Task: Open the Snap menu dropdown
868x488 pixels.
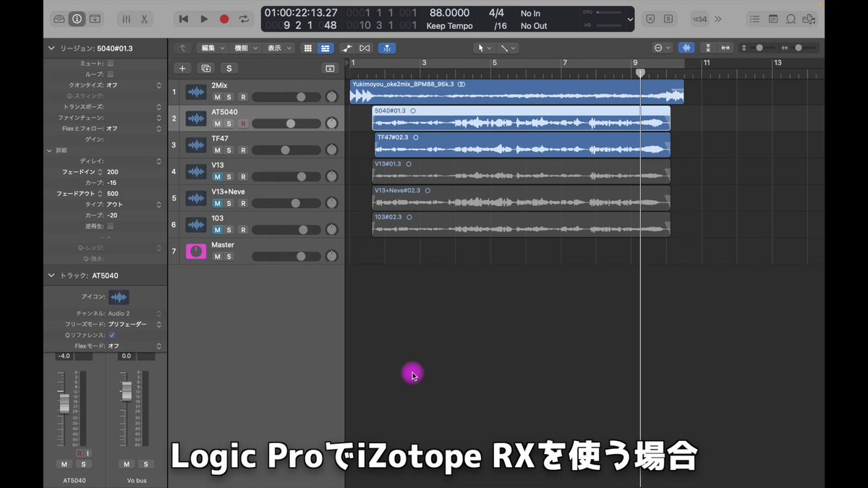Action: (x=663, y=48)
